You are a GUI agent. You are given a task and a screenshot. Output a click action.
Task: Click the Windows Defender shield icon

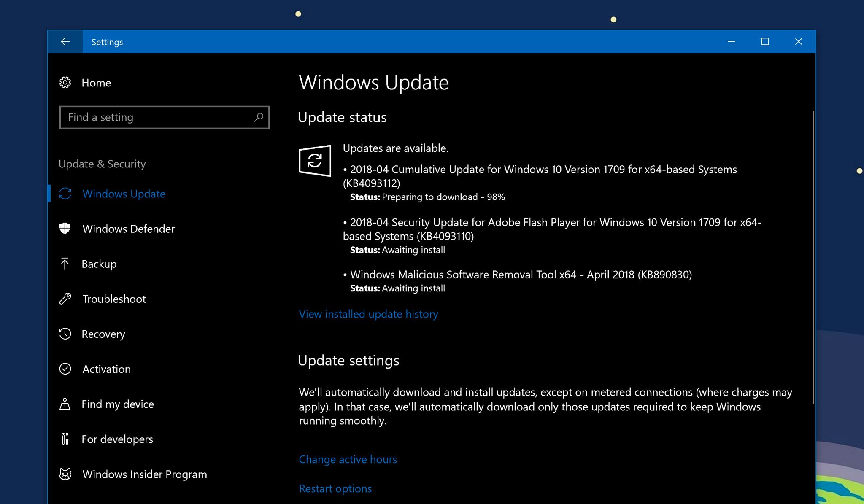pos(65,229)
